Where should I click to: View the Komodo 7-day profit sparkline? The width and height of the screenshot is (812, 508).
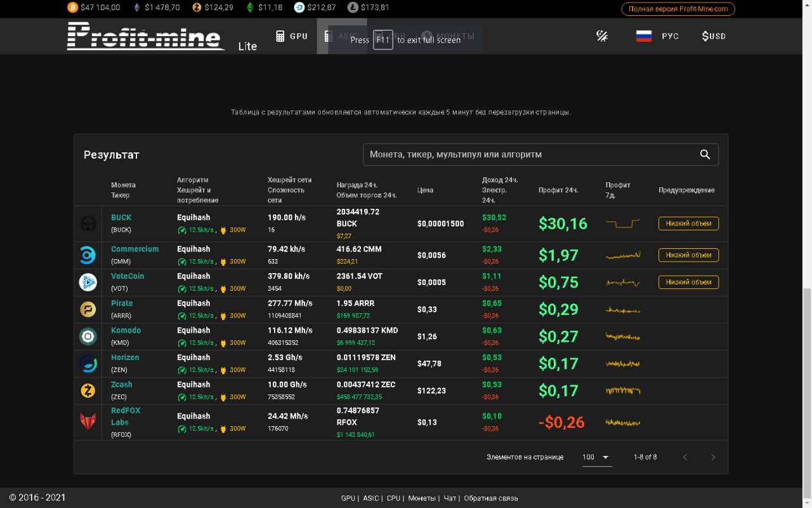pyautogui.click(x=623, y=336)
